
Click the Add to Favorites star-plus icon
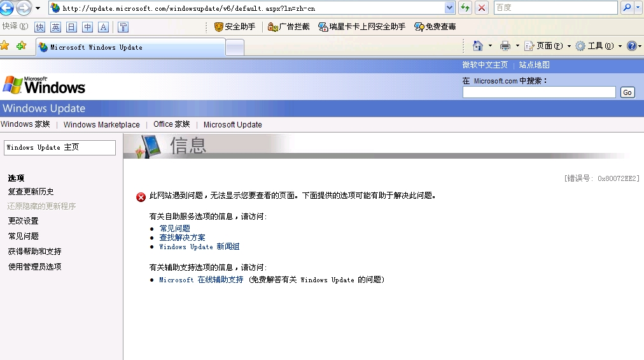22,46
